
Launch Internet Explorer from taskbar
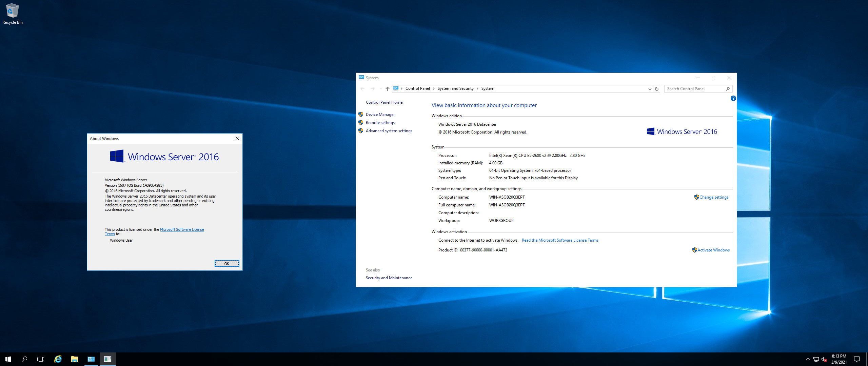click(x=58, y=359)
